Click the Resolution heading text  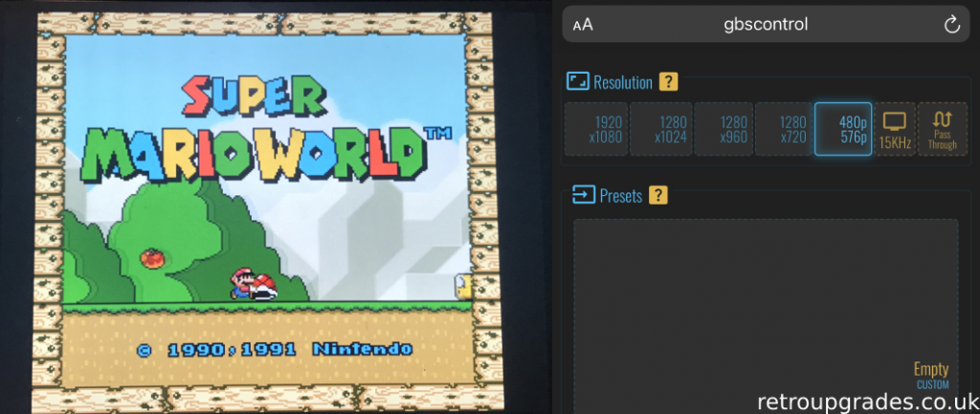[x=622, y=82]
